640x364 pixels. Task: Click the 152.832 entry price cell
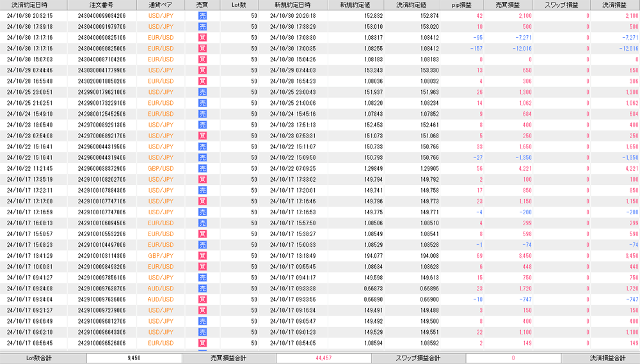(374, 16)
